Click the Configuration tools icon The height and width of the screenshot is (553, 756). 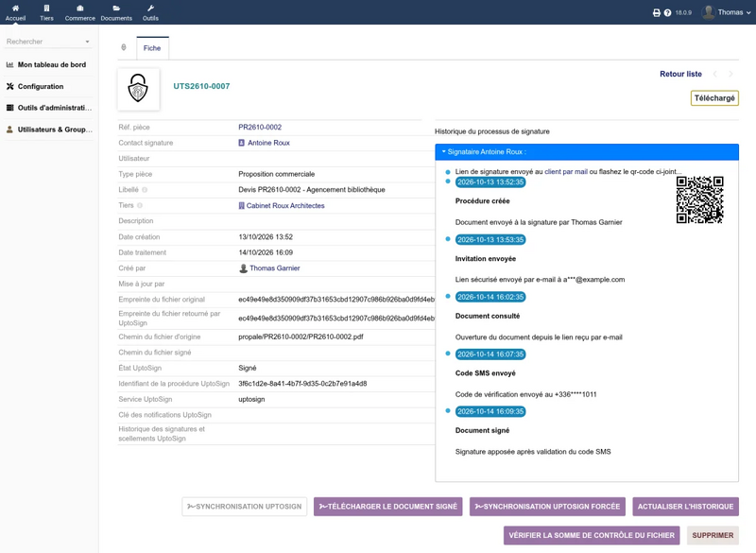point(9,86)
